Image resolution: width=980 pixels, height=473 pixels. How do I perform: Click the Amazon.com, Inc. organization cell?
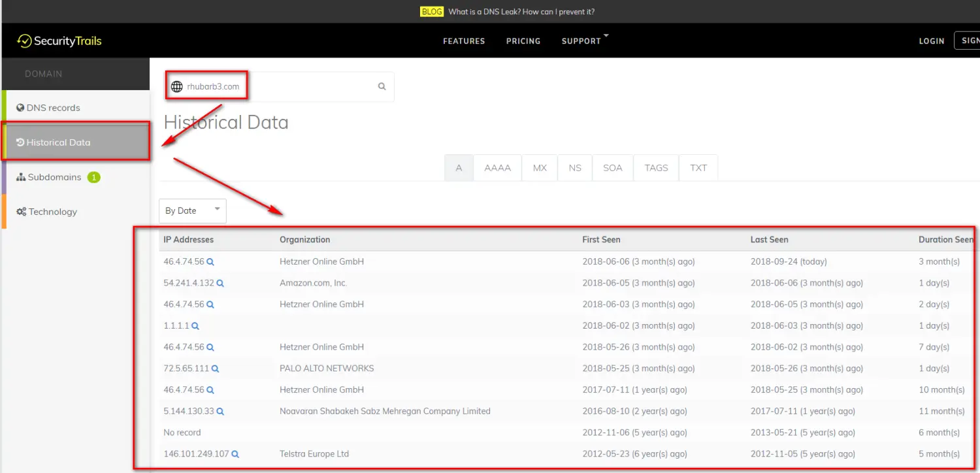click(x=314, y=284)
